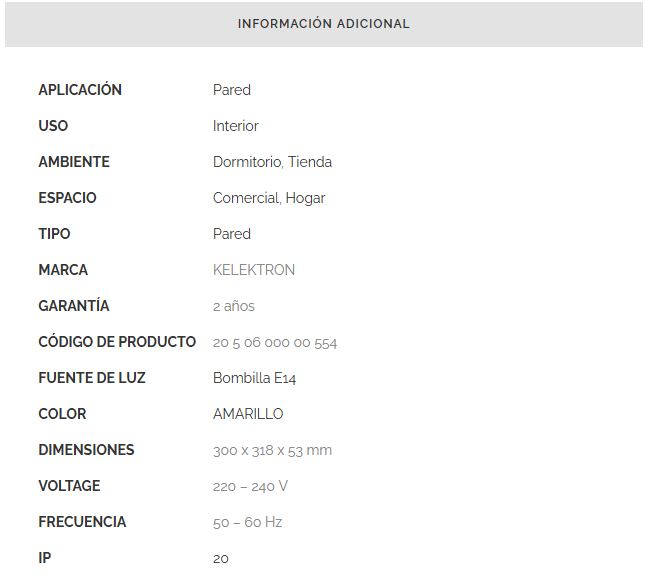648x583 pixels.
Task: Open the Pared link beside Aplicación
Action: click(x=232, y=90)
